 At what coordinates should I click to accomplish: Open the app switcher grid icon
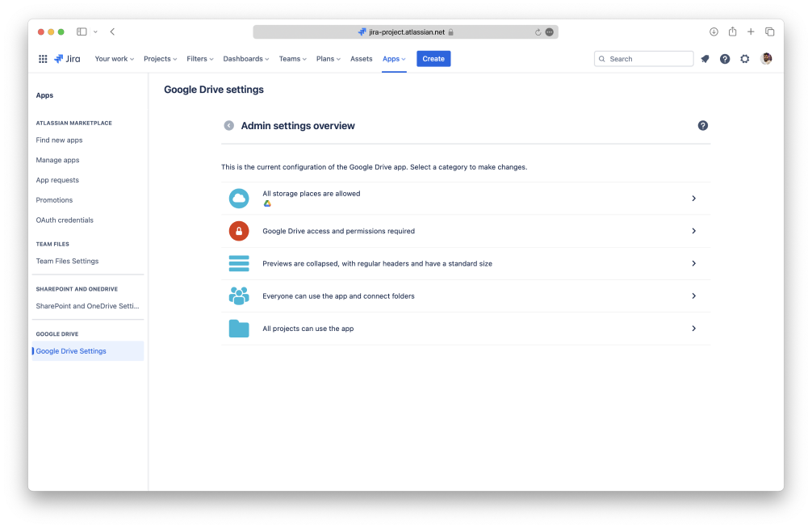43,59
